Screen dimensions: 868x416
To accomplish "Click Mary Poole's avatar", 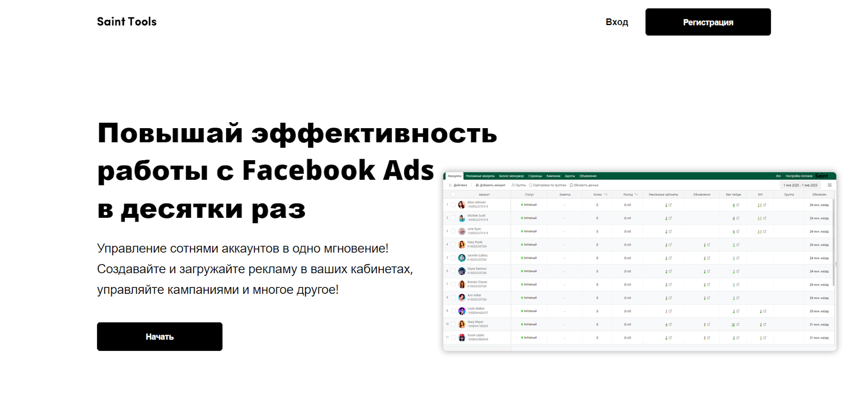I will [x=462, y=244].
